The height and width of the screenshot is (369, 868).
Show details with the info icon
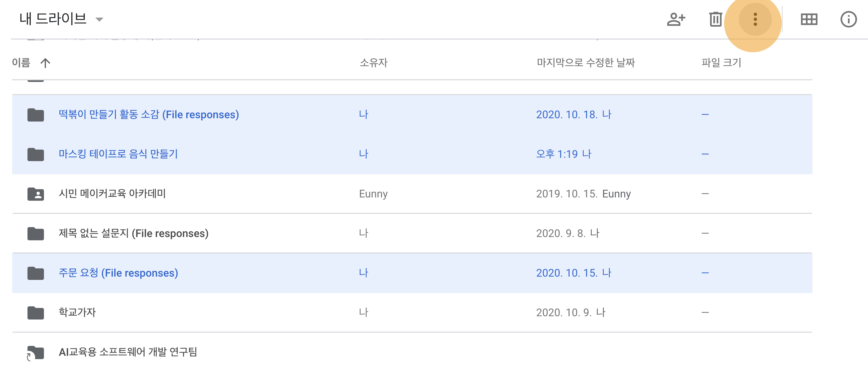(848, 19)
